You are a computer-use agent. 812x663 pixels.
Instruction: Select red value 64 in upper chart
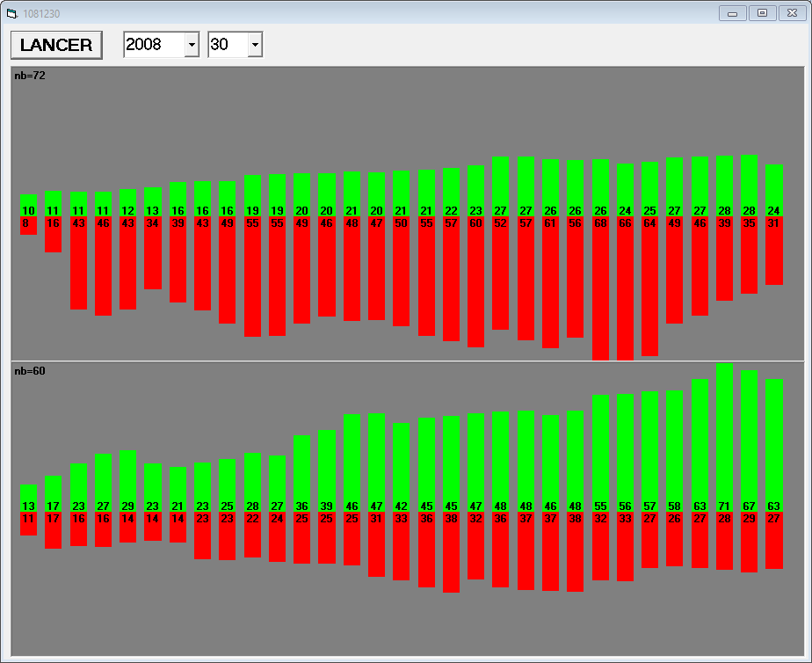pyautogui.click(x=649, y=223)
